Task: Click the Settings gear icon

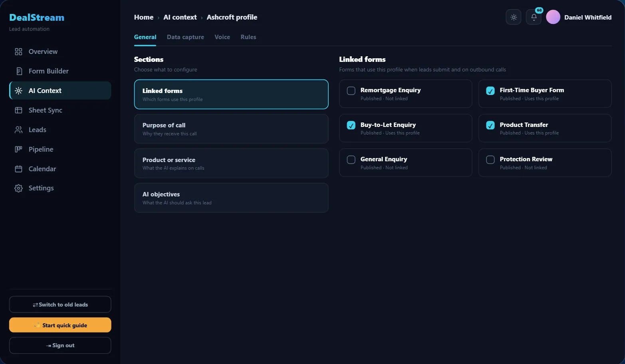Action: 18,188
